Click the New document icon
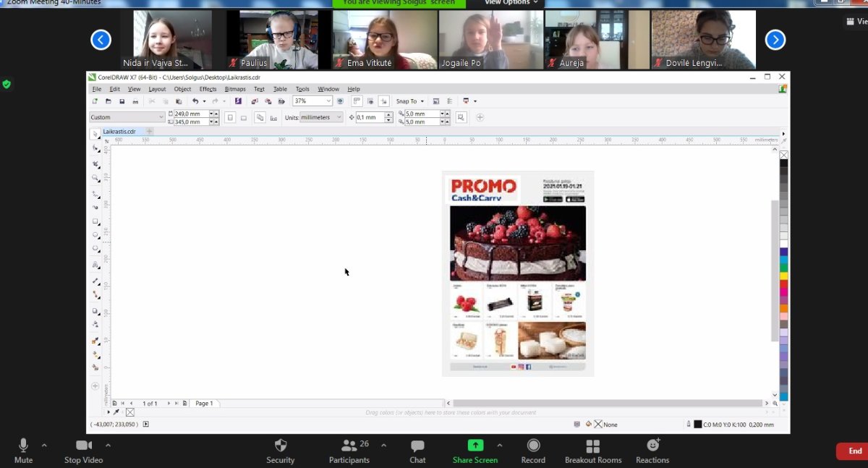This screenshot has height=468, width=868. [x=95, y=101]
